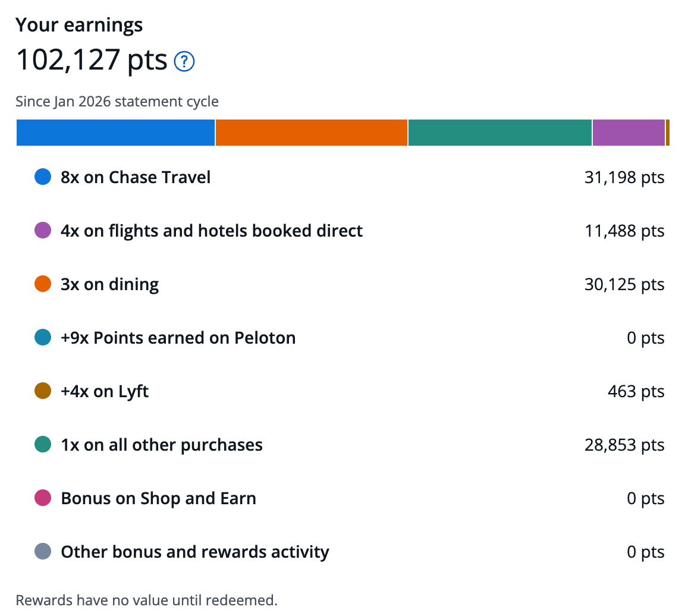
Task: Select the orange segment of earnings bar
Action: pos(312,133)
